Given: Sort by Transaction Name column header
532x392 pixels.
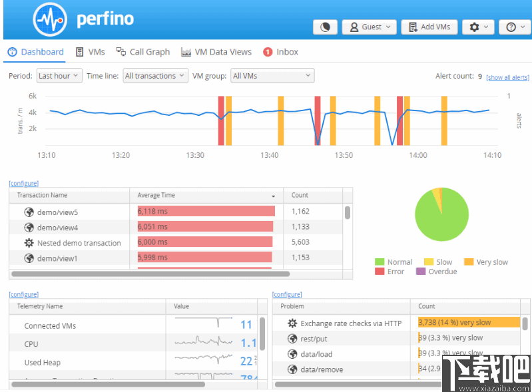Looking at the screenshot, I should pos(69,195).
